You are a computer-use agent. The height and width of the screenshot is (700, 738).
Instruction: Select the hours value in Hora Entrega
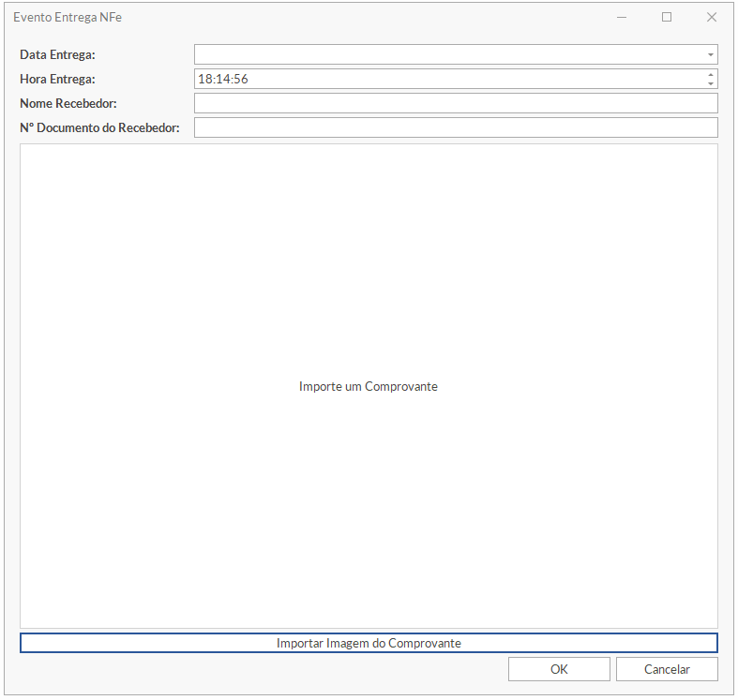pyautogui.click(x=204, y=80)
